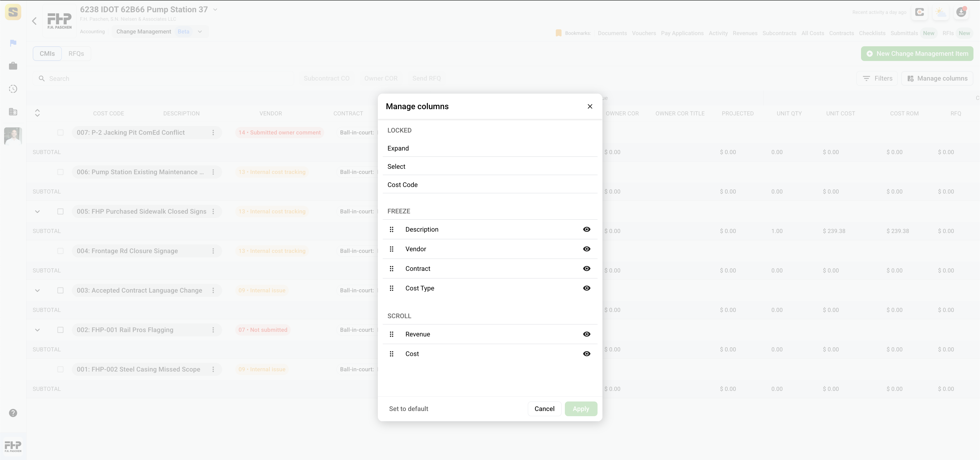Apply the column changes

[581, 409]
